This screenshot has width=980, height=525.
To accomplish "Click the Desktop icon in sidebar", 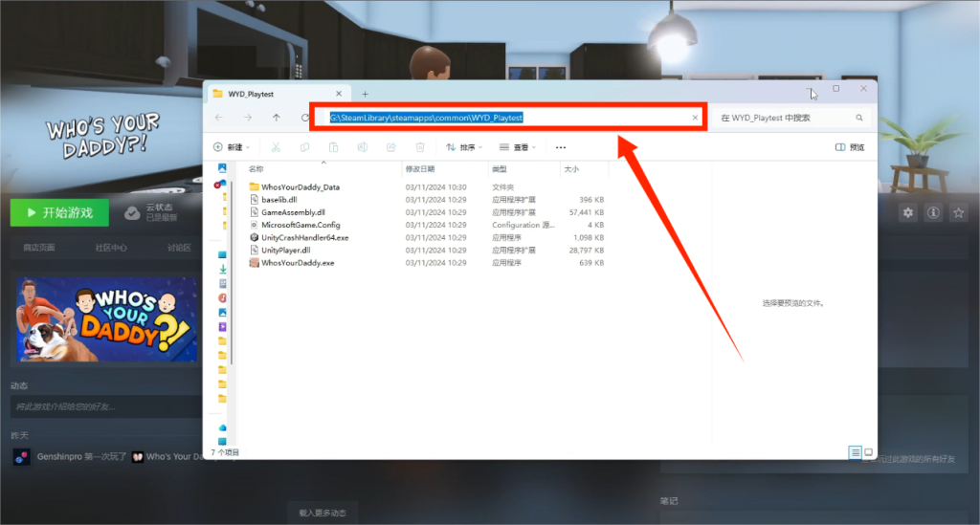I will click(x=222, y=254).
